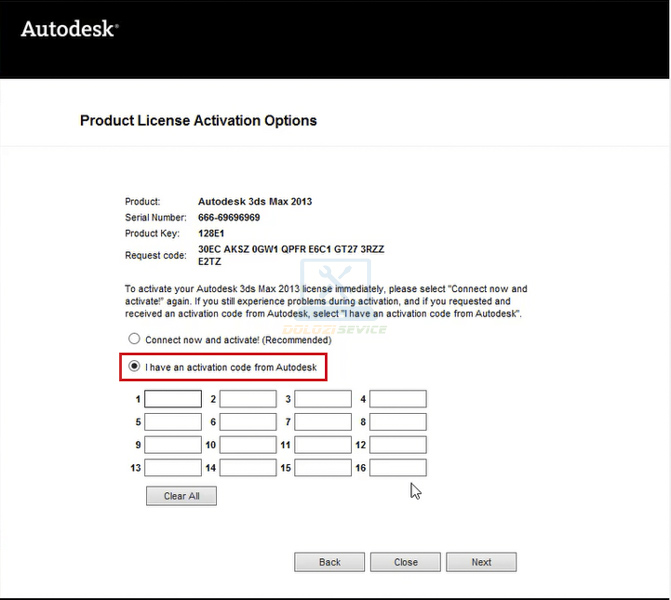The height and width of the screenshot is (600, 671).
Task: Select "I have an activation code" radio option
Action: 134,368
